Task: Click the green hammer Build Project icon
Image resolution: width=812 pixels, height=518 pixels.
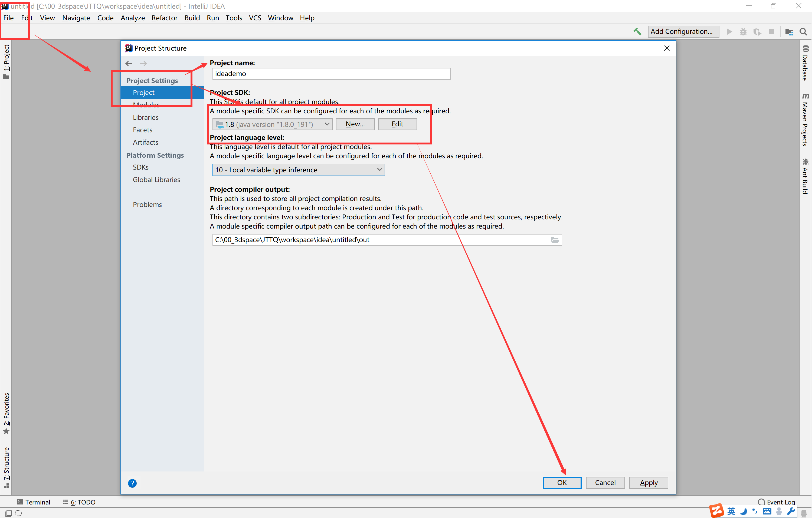Action: [637, 32]
